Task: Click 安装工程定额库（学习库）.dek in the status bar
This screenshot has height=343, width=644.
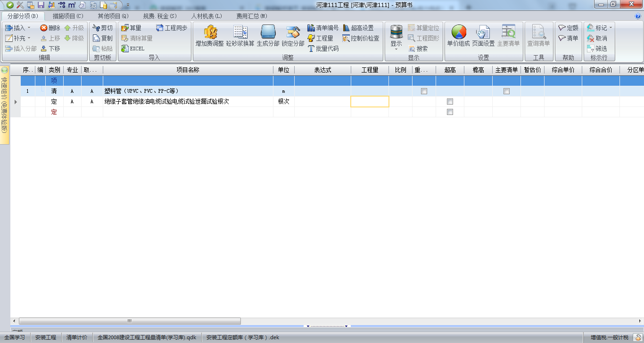Action: pos(243,337)
